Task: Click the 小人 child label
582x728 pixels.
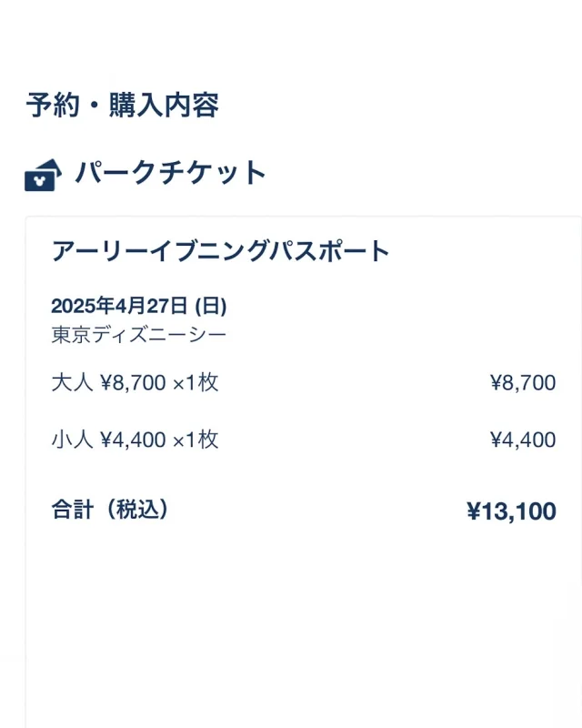Action: click(72, 440)
